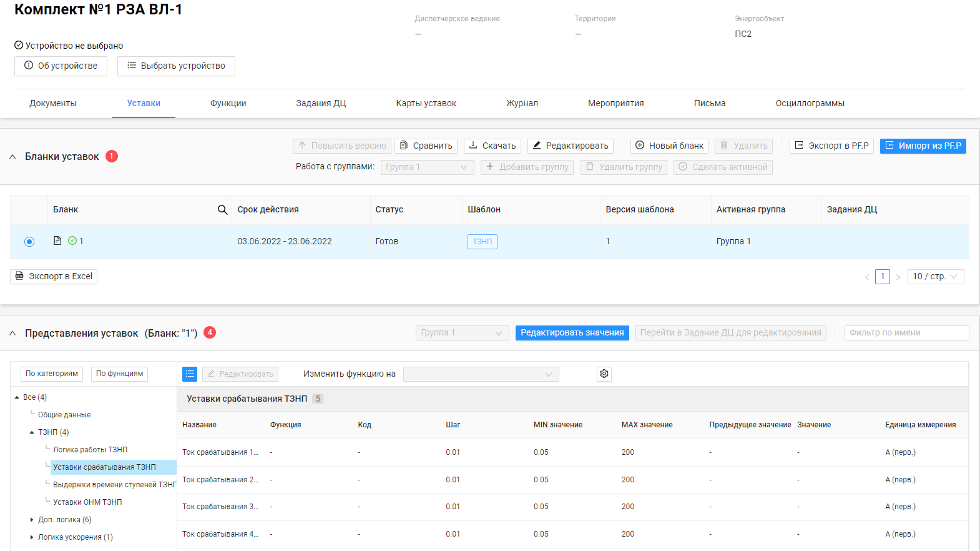
Task: Click the search icon in Бланк column header
Action: pyautogui.click(x=222, y=210)
